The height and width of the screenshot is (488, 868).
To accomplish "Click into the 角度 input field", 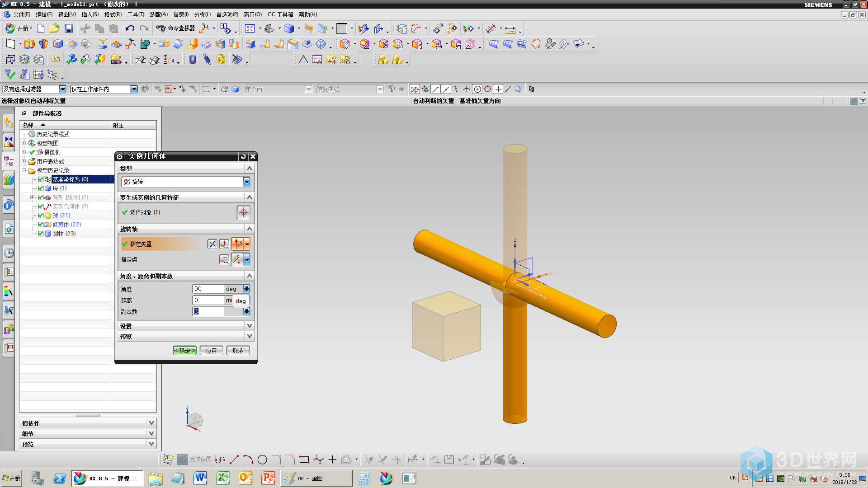I will [x=208, y=289].
